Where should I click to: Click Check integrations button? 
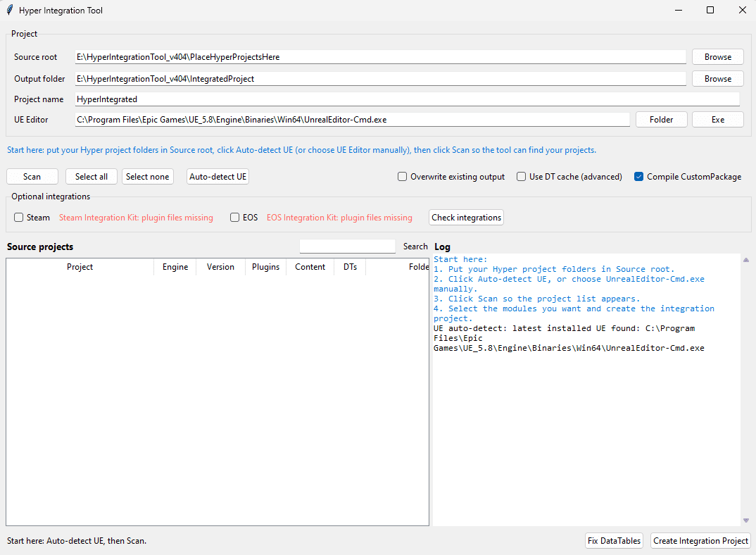(466, 218)
